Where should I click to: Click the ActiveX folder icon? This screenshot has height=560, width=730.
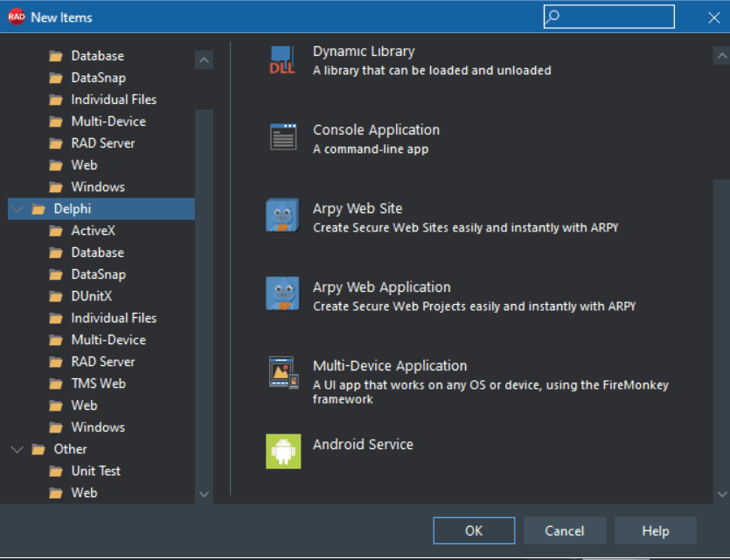pos(56,232)
